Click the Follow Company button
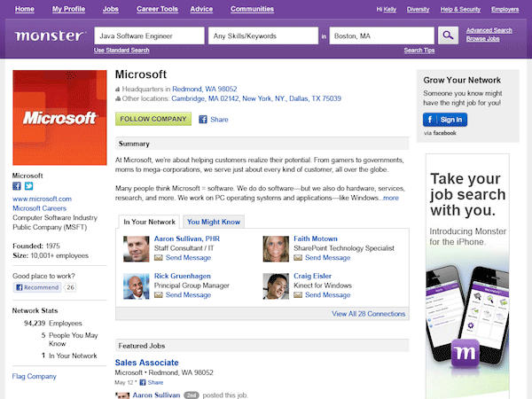The image size is (532, 399). pyautogui.click(x=153, y=119)
